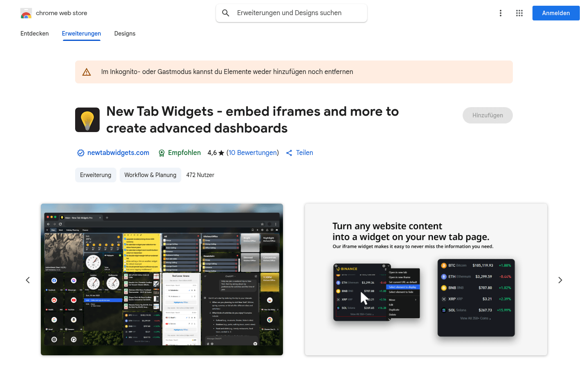
Task: Click the Workflow & Planung chip
Action: point(150,175)
